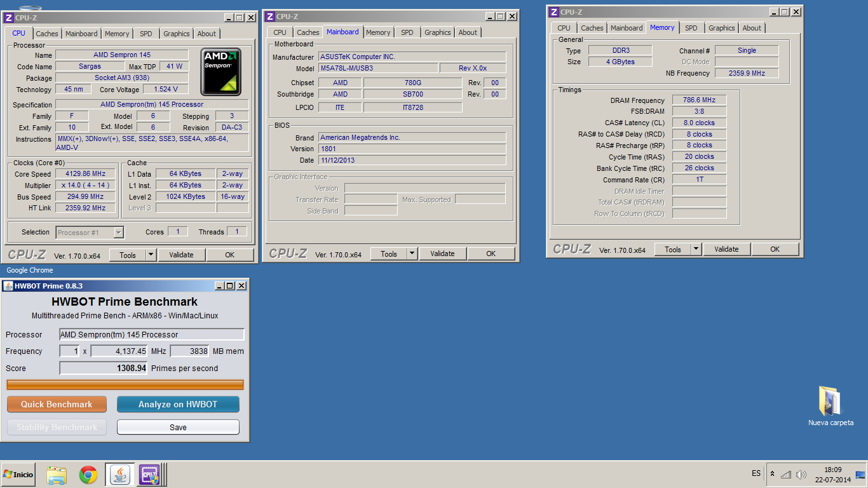Click Analyze on HWBOT button
868x488 pixels.
pyautogui.click(x=178, y=404)
